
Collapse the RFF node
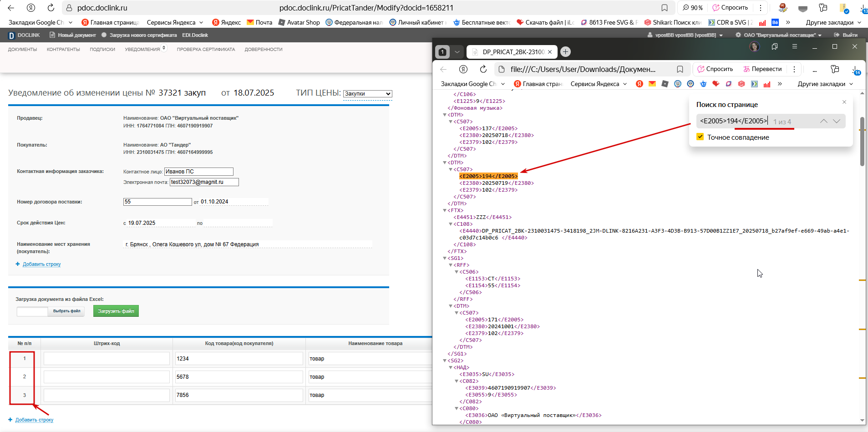pyautogui.click(x=451, y=265)
